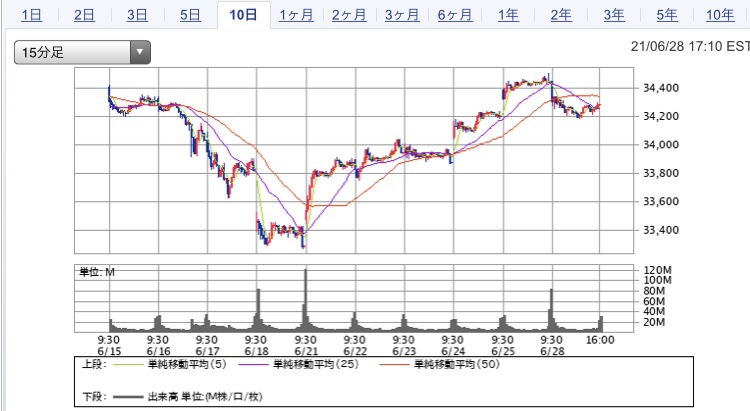
Task: Click the 34,000 price axis label
Action: pos(661,144)
